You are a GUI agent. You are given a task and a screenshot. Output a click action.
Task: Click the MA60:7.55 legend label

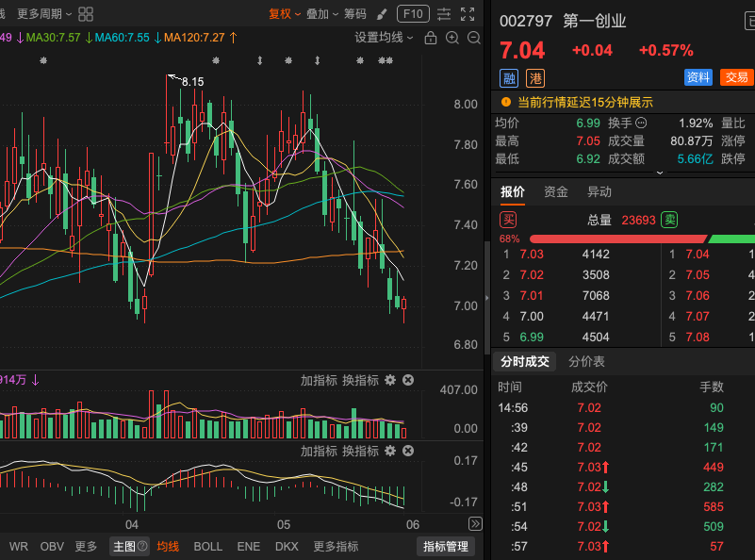point(123,38)
